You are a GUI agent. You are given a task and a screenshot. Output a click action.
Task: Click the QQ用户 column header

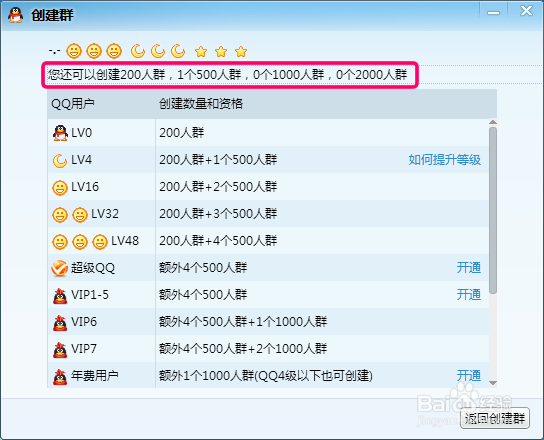73,104
